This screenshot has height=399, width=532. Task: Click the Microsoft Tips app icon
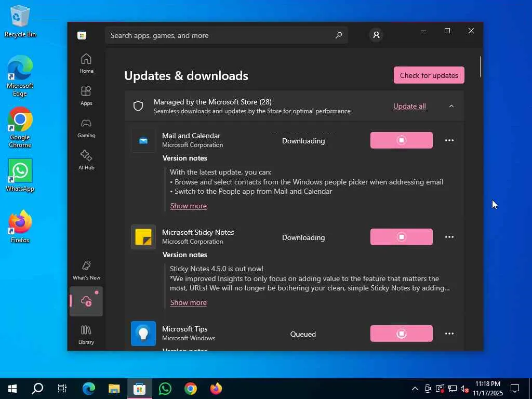[143, 334]
